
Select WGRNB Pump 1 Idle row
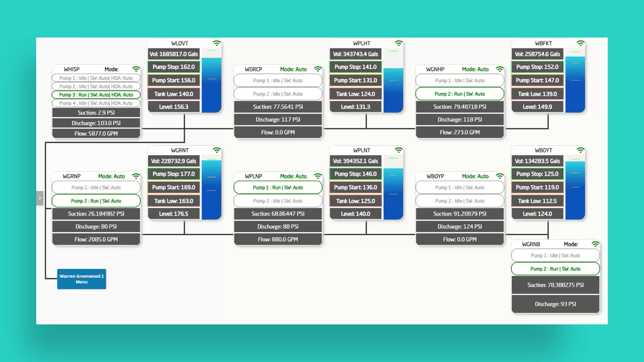coord(555,255)
